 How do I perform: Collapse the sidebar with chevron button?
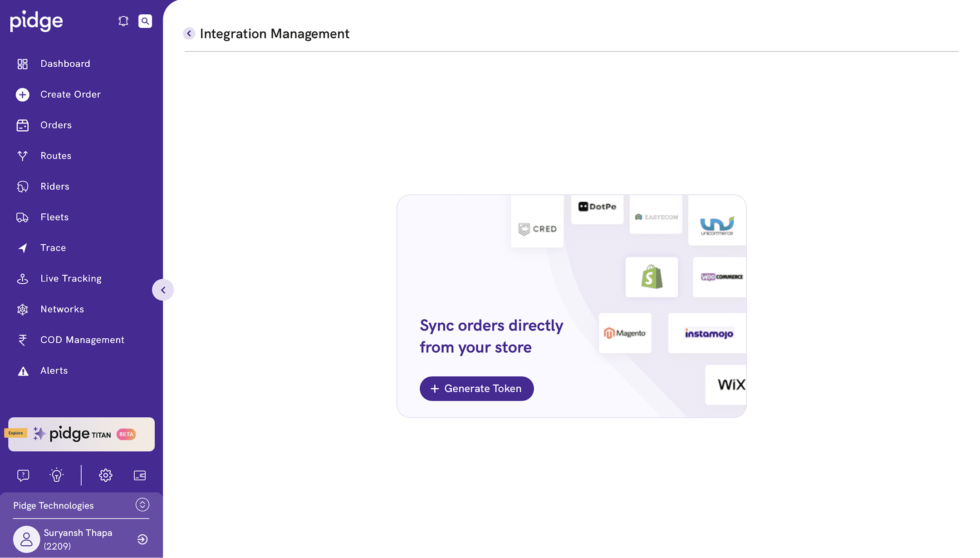pyautogui.click(x=163, y=290)
